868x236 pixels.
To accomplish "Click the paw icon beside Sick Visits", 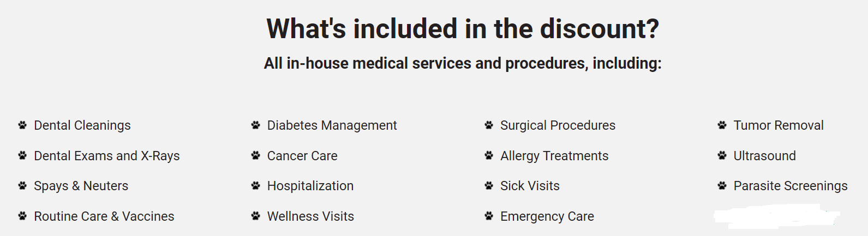I will point(489,186).
